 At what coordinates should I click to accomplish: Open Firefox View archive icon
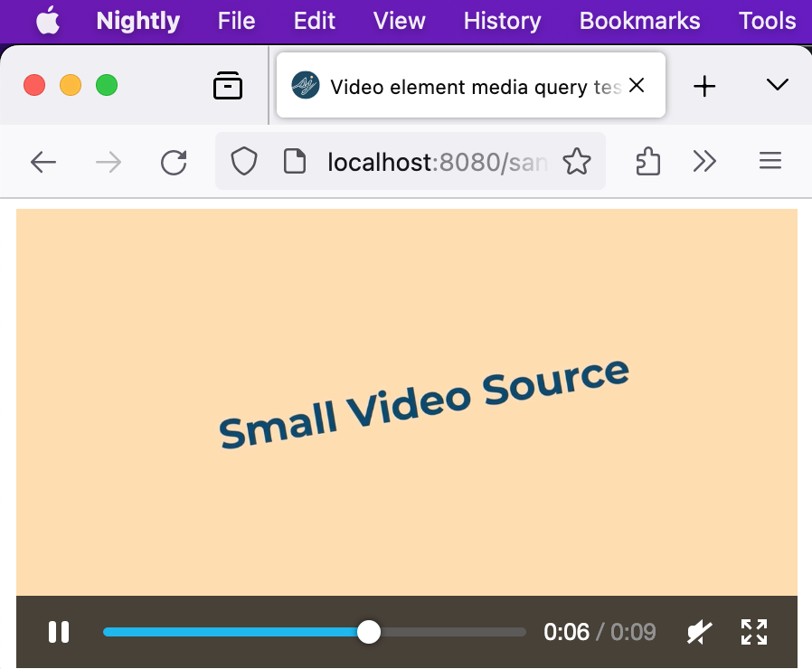(228, 86)
